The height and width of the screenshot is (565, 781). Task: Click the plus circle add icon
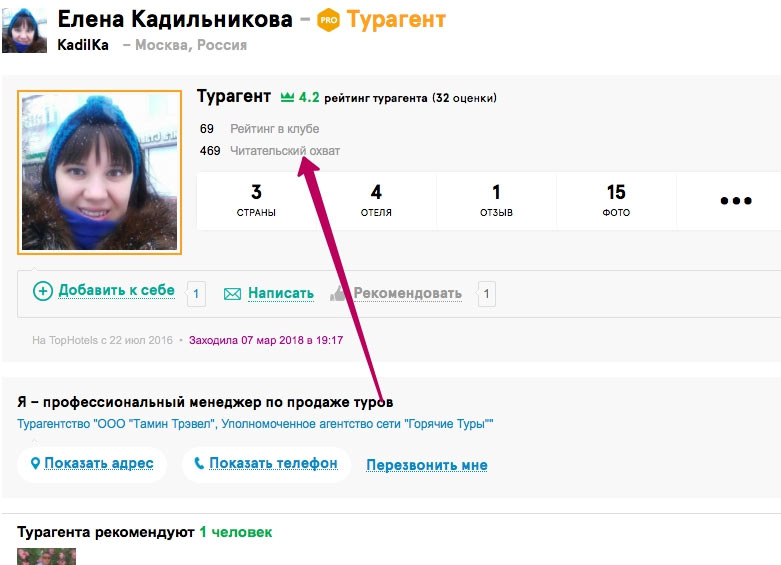42,291
